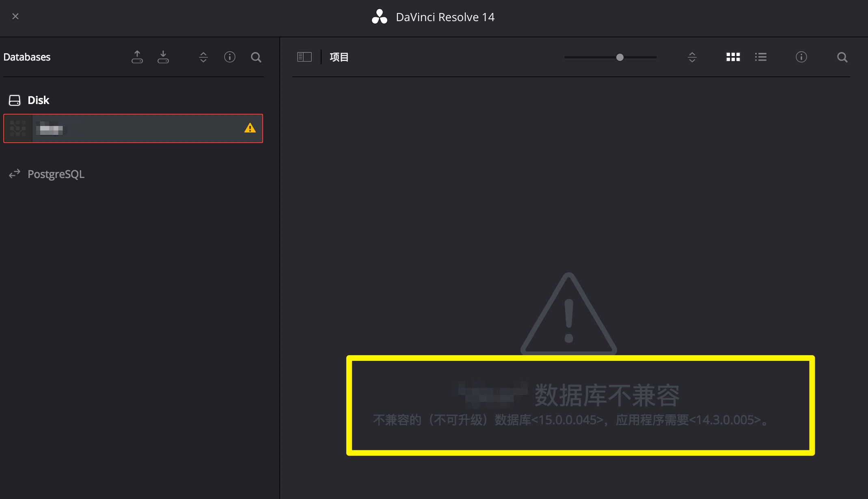Screen dimensions: 868x499
Task: Select the highlighted disk database entry
Action: click(x=133, y=128)
